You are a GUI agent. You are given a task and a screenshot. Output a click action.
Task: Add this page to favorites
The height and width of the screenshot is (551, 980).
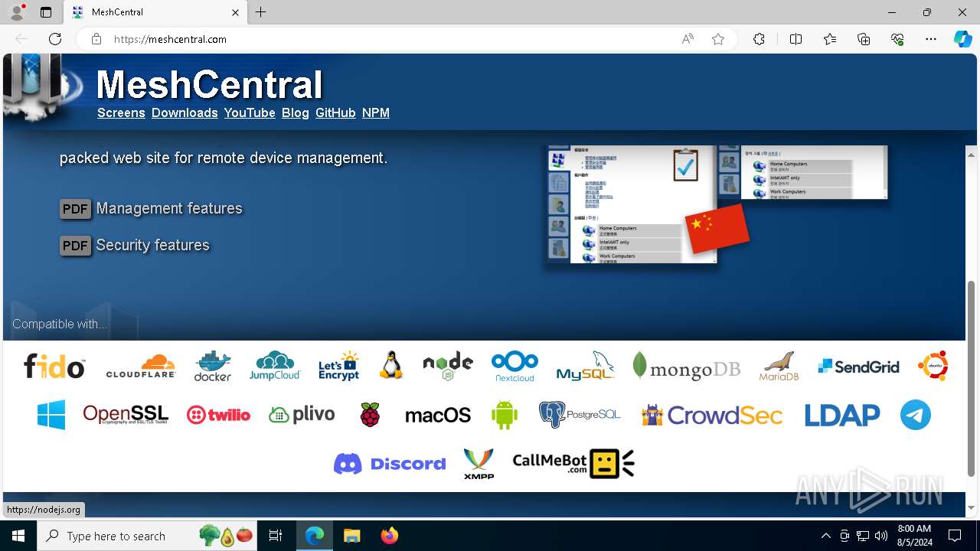(x=718, y=39)
